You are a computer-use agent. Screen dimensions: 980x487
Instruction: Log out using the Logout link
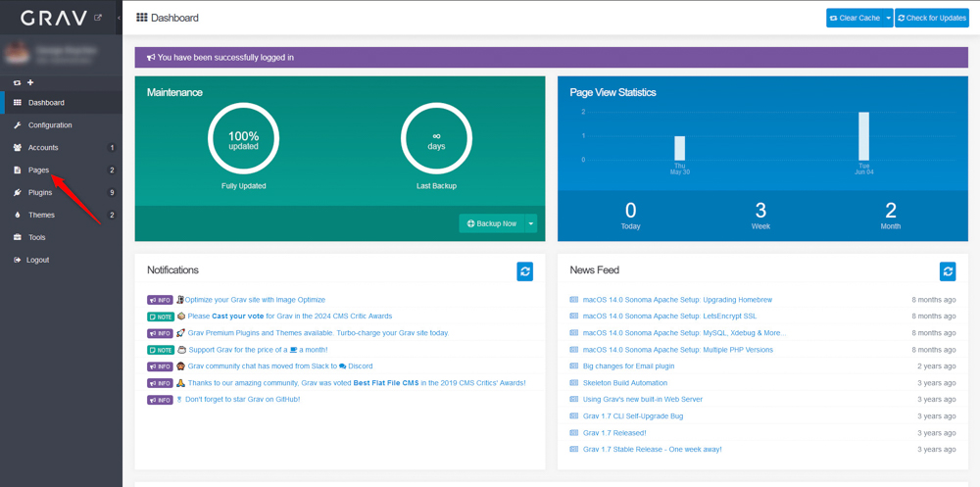click(37, 261)
